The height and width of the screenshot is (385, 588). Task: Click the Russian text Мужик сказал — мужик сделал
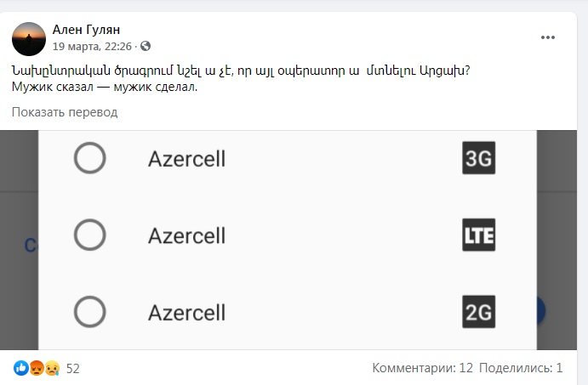tap(105, 86)
